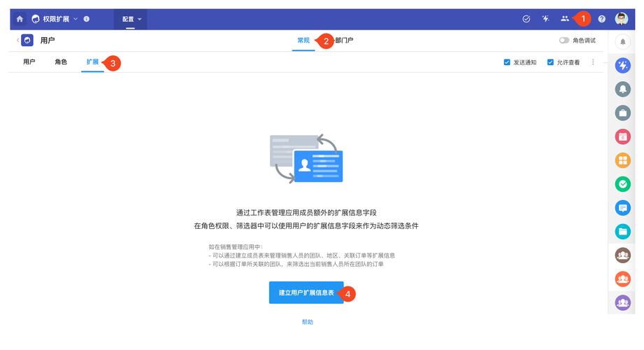Open the profile avatar menu
Image resolution: width=644 pixels, height=350 pixels.
click(622, 19)
